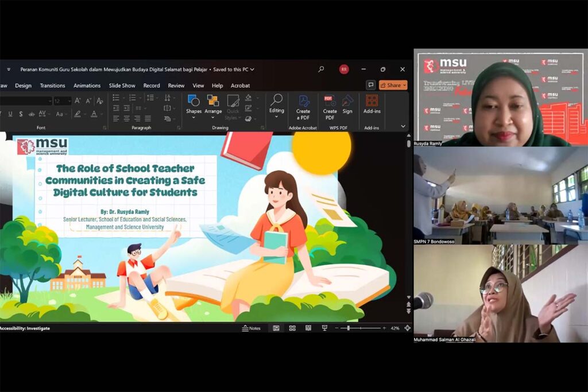Click the Arrange objects icon
Image resolution: width=588 pixels, height=392 pixels.
tap(213, 104)
